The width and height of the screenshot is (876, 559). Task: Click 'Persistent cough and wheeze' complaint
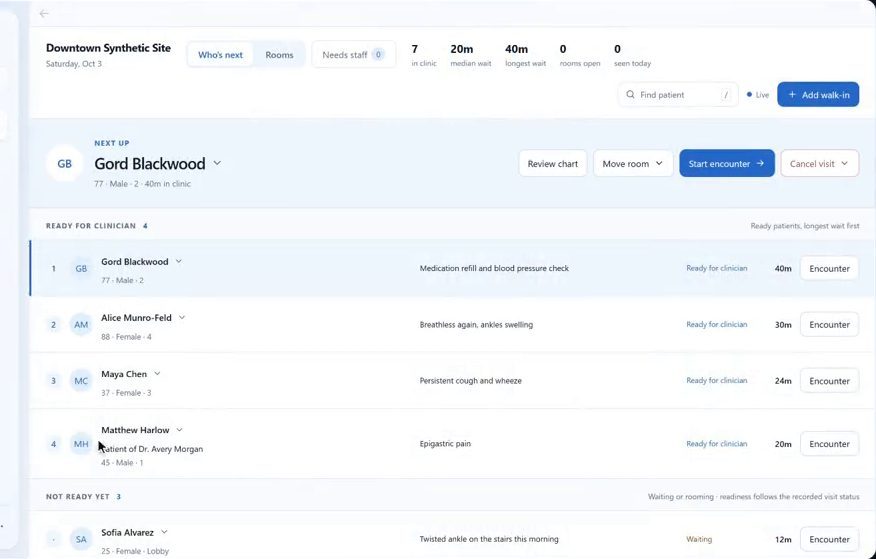470,381
